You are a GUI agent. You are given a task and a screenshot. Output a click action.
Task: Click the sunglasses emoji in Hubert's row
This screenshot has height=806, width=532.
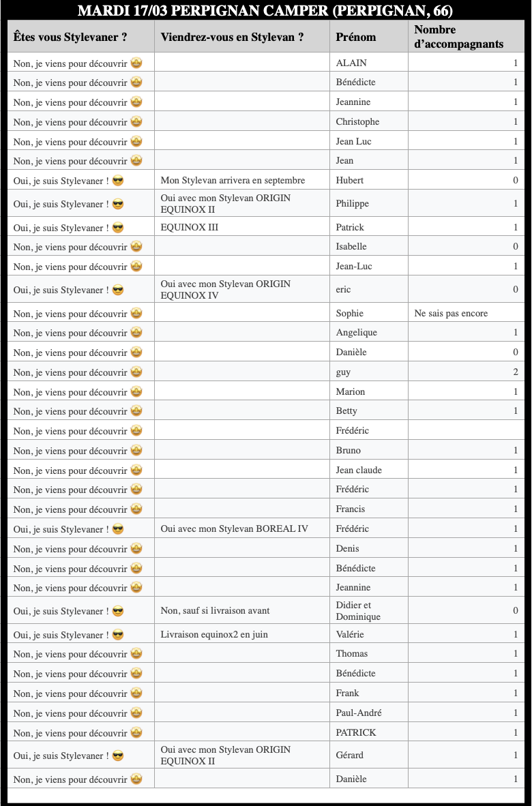coord(118,181)
